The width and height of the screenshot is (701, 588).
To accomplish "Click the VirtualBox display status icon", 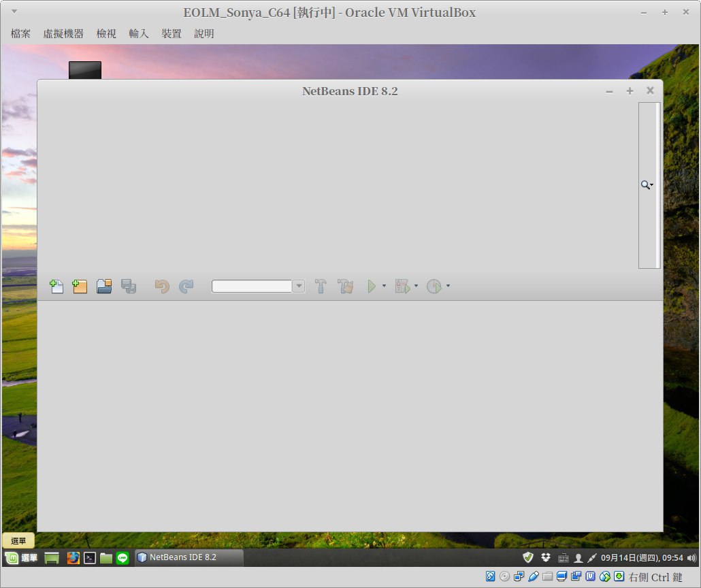I will tap(562, 576).
